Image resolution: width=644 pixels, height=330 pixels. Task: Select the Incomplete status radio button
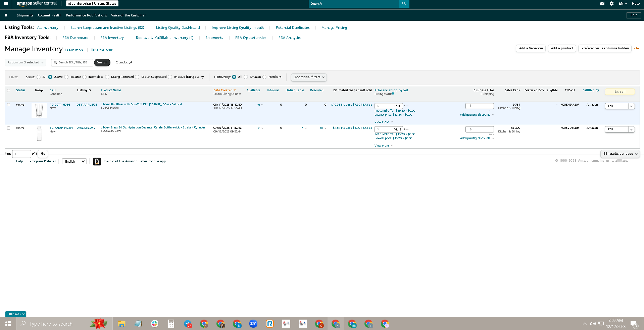[x=85, y=77]
